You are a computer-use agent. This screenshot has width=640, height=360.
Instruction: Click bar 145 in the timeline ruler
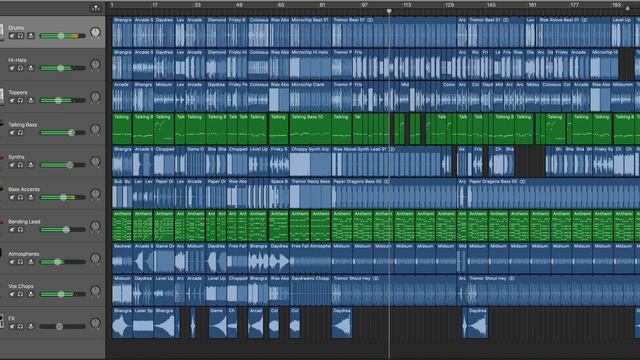pos(491,5)
